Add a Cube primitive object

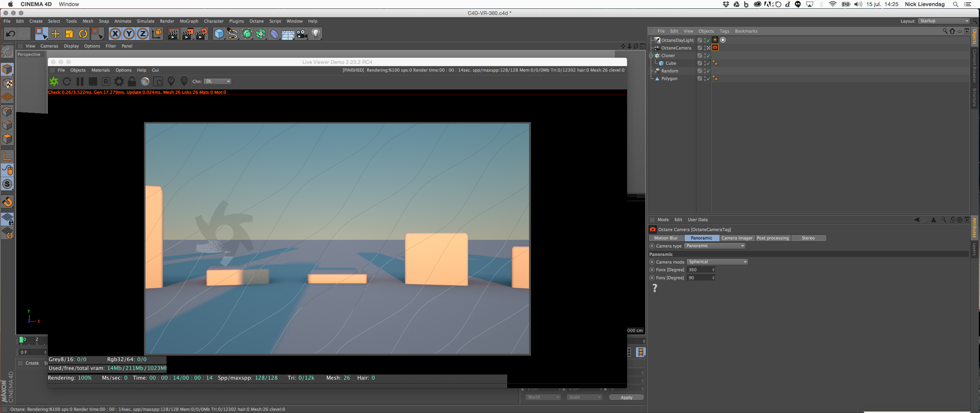(x=219, y=34)
